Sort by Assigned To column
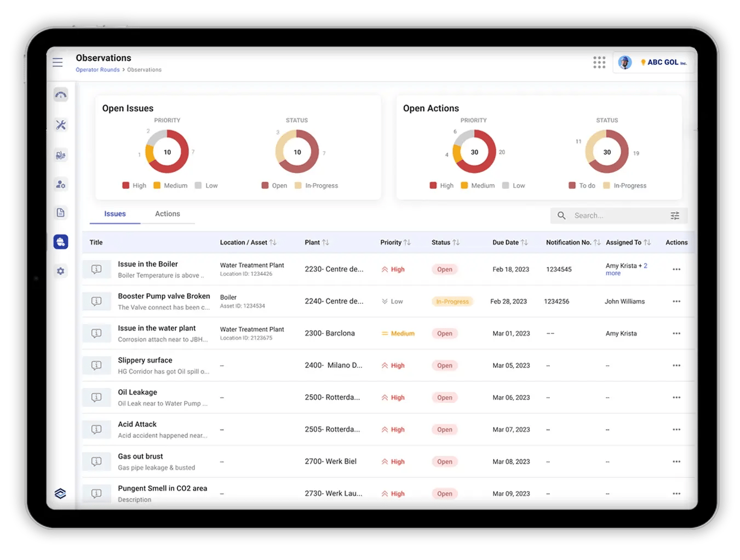 (x=649, y=242)
